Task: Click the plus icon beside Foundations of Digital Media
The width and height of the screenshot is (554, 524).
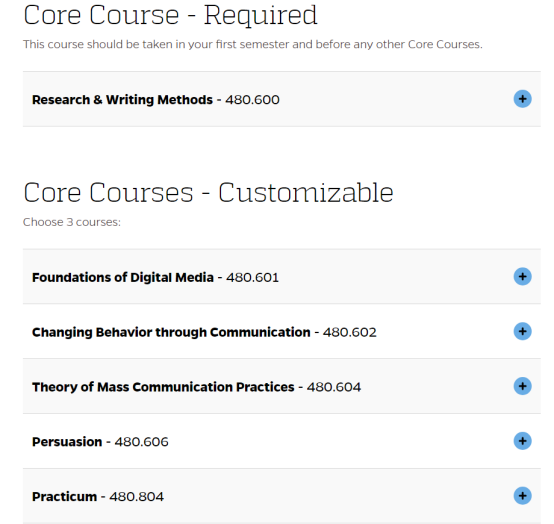Action: pyautogui.click(x=522, y=277)
